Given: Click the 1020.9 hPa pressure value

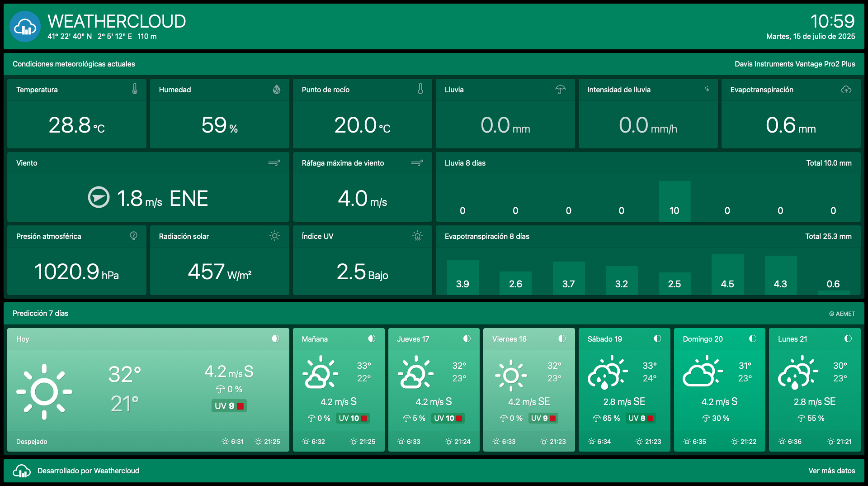Looking at the screenshot, I should (77, 272).
